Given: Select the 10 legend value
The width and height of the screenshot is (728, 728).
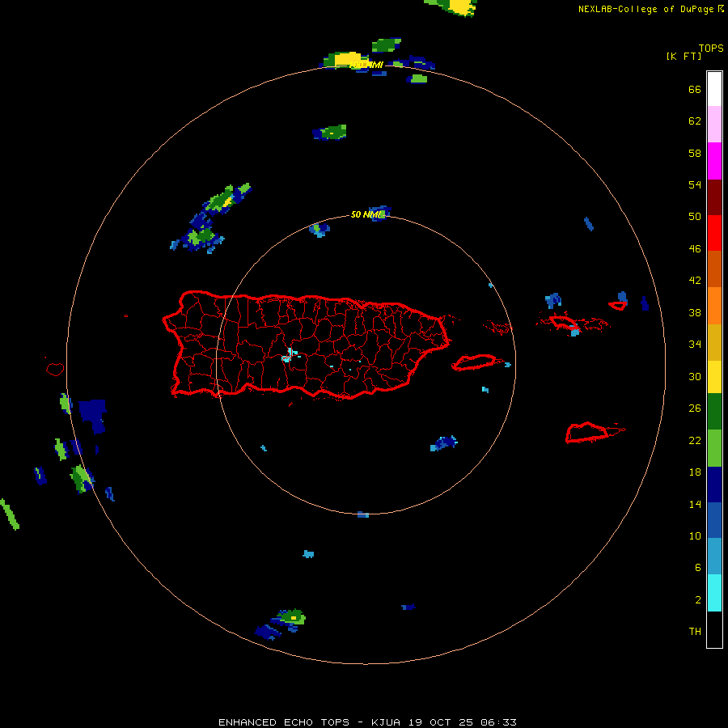Looking at the screenshot, I should (695, 535).
